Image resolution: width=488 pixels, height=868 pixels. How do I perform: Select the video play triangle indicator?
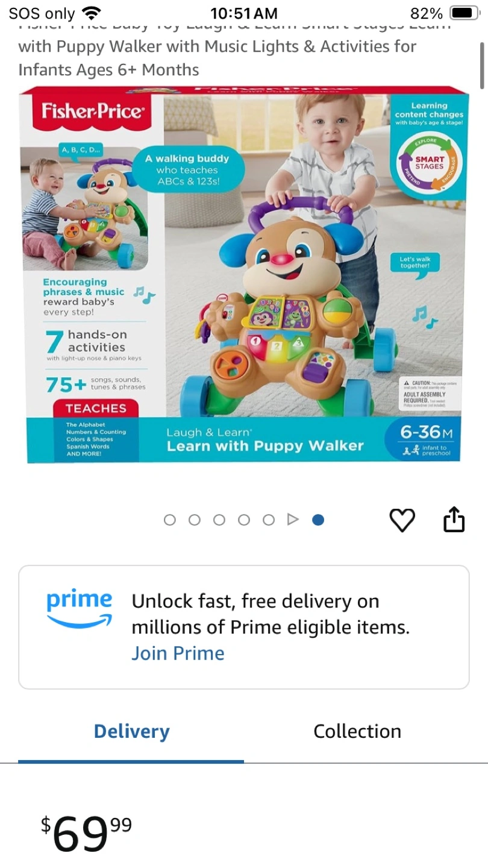(x=293, y=520)
